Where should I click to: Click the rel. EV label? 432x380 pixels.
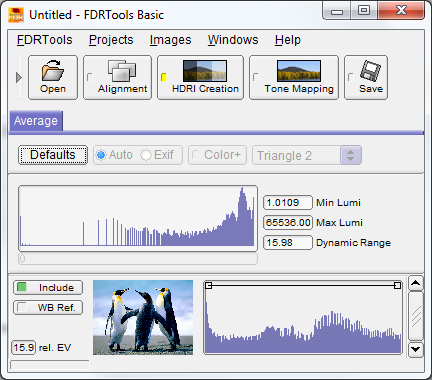(55, 348)
